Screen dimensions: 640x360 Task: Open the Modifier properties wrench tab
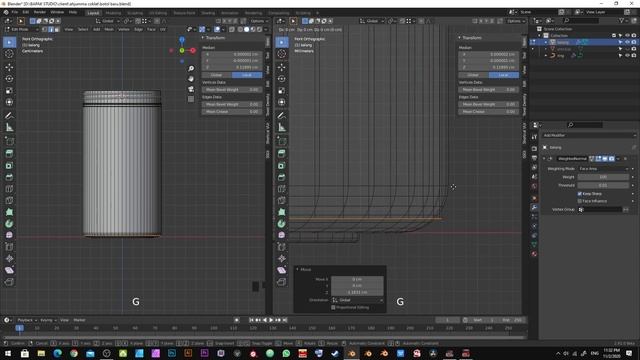click(534, 207)
